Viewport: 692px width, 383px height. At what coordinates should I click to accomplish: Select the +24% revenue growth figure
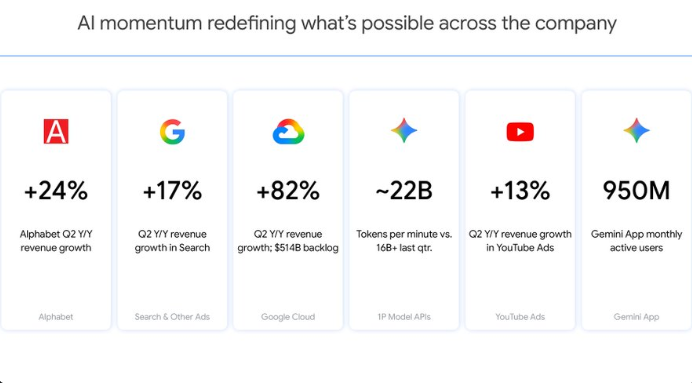(x=56, y=191)
